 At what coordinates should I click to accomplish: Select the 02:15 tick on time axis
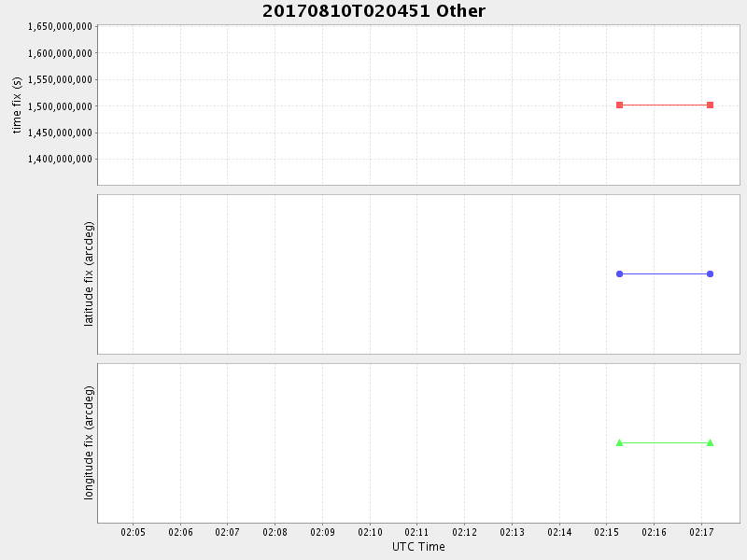pos(607,532)
